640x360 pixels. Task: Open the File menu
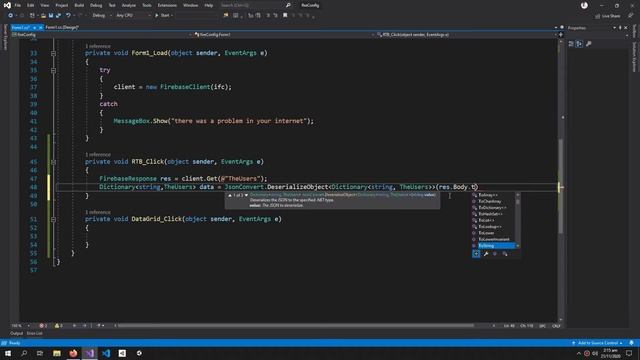pos(17,5)
